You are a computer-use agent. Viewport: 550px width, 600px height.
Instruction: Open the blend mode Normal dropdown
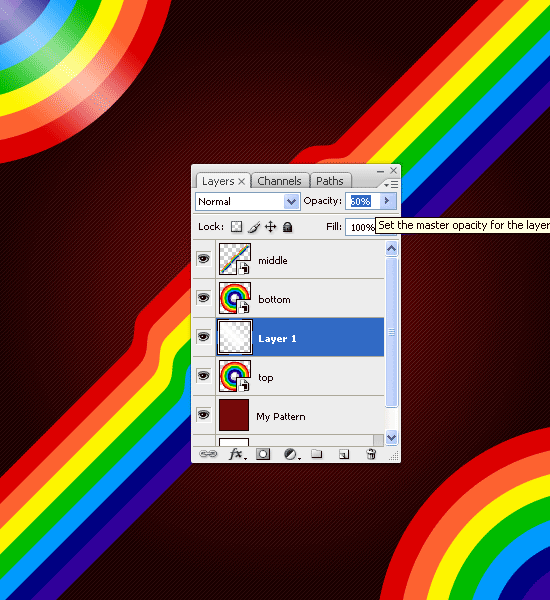tap(248, 201)
